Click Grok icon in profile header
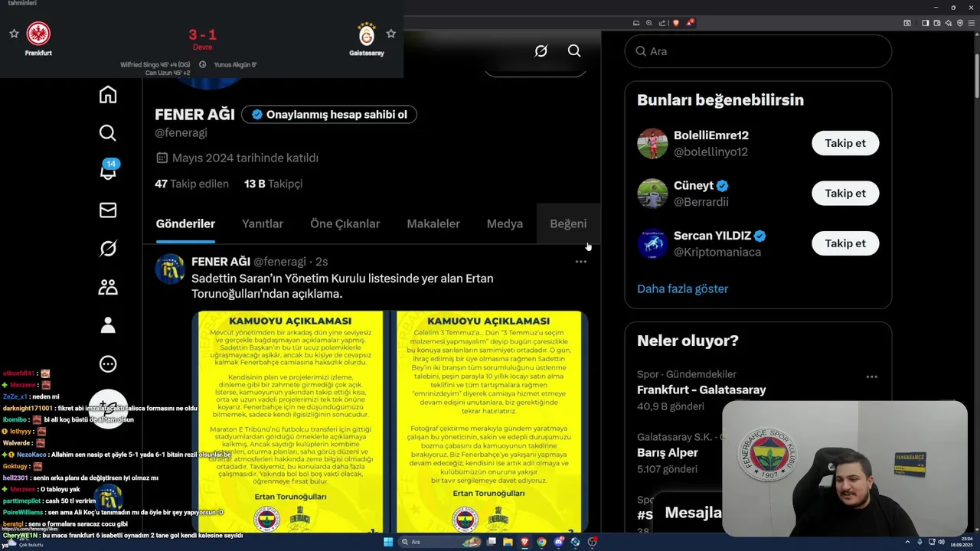 (541, 51)
